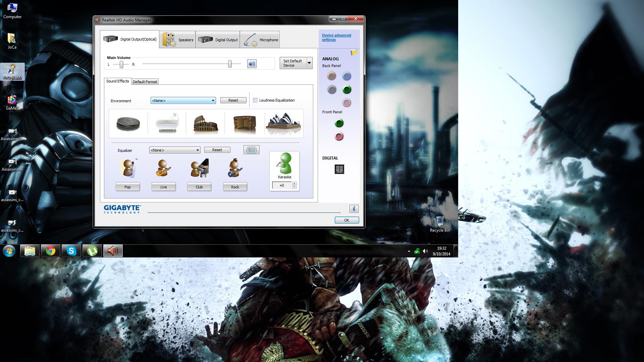Toggle the main volume mute button

coord(252,64)
